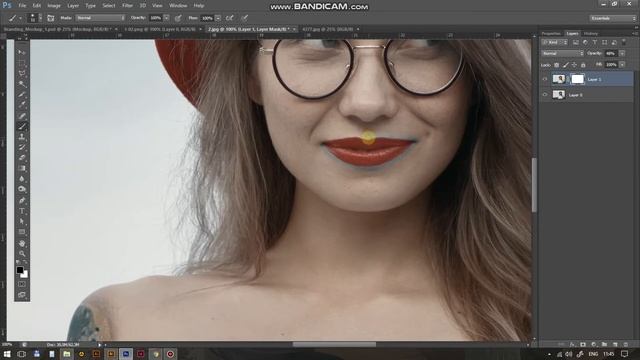The width and height of the screenshot is (640, 360).
Task: Open the Flow slider dropdown
Action: click(x=218, y=18)
